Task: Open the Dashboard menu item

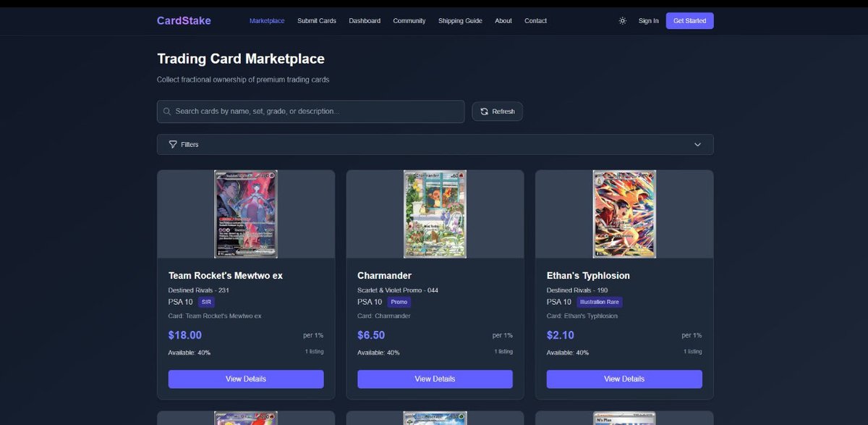Action: tap(365, 20)
